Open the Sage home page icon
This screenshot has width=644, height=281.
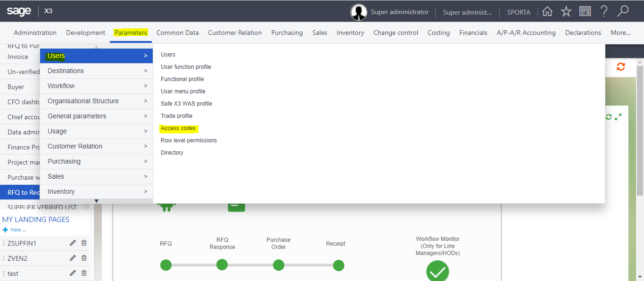click(x=547, y=12)
